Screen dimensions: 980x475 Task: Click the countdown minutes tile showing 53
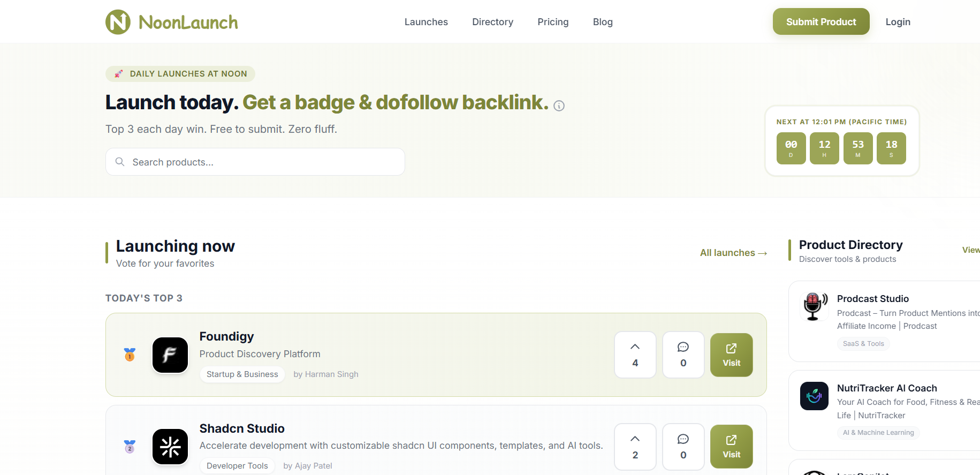(858, 148)
